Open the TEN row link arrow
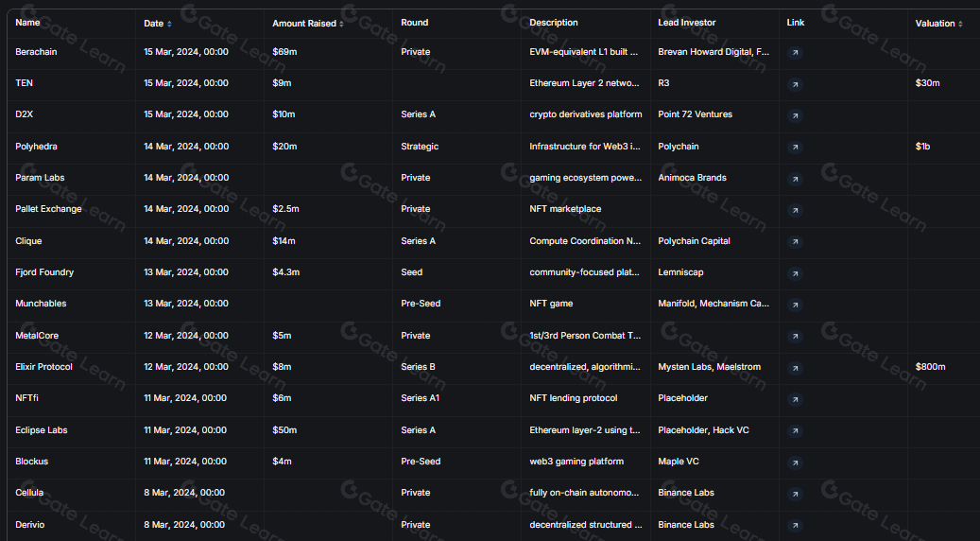 pos(795,84)
